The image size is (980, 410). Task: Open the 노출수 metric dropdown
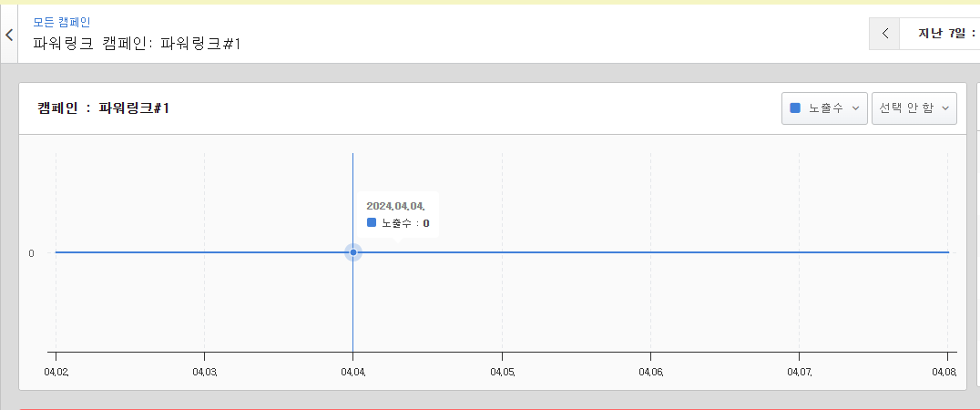pyautogui.click(x=824, y=108)
